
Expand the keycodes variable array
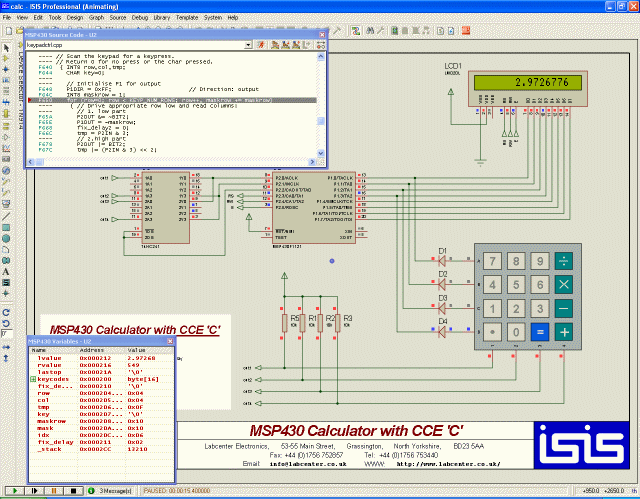[33, 381]
